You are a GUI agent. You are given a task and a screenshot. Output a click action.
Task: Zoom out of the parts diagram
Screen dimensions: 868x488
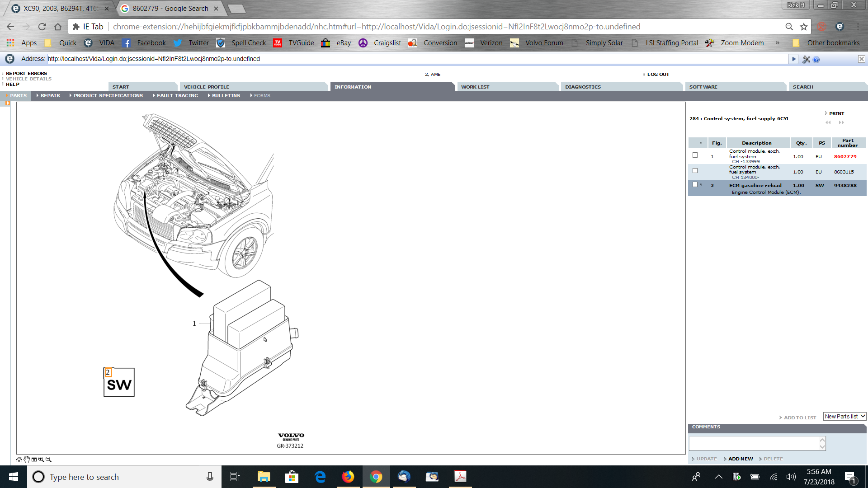(x=48, y=460)
